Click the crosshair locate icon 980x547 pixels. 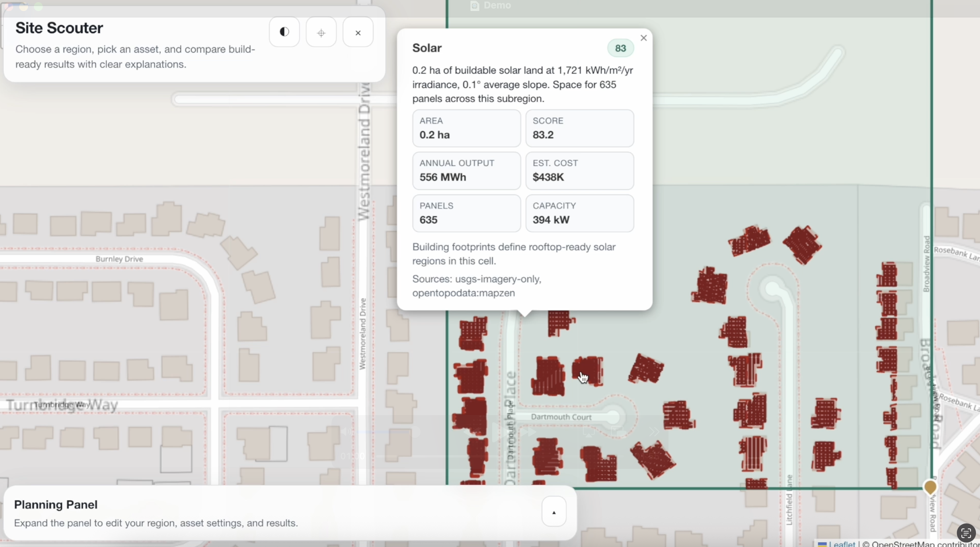pos(321,33)
